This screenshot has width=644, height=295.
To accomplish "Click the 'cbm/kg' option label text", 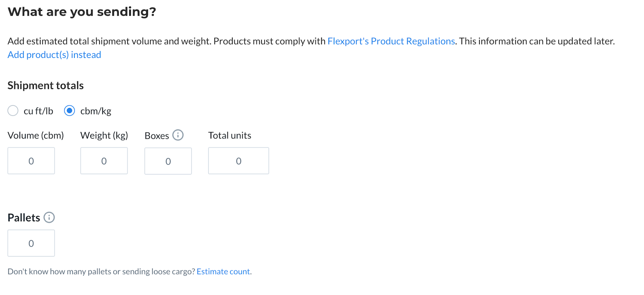I will (x=96, y=111).
